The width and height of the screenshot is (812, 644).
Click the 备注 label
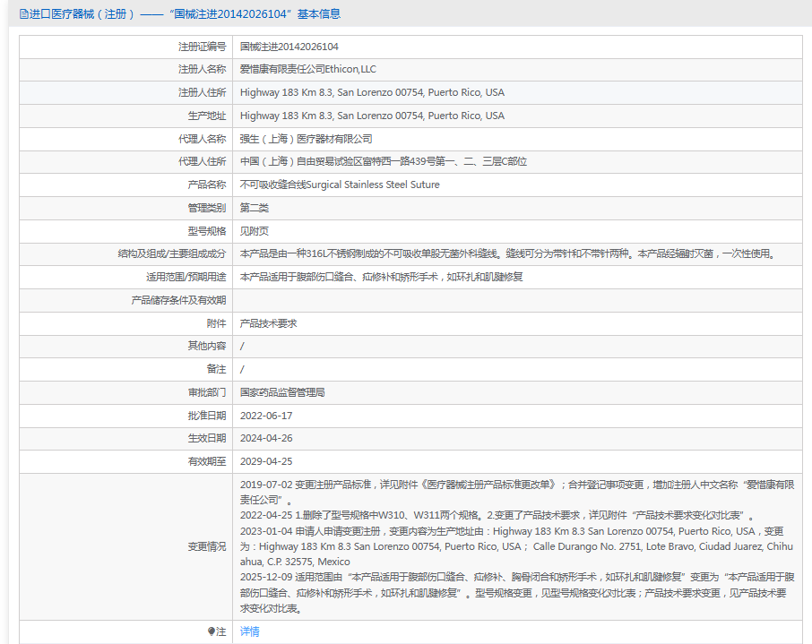pos(216,369)
